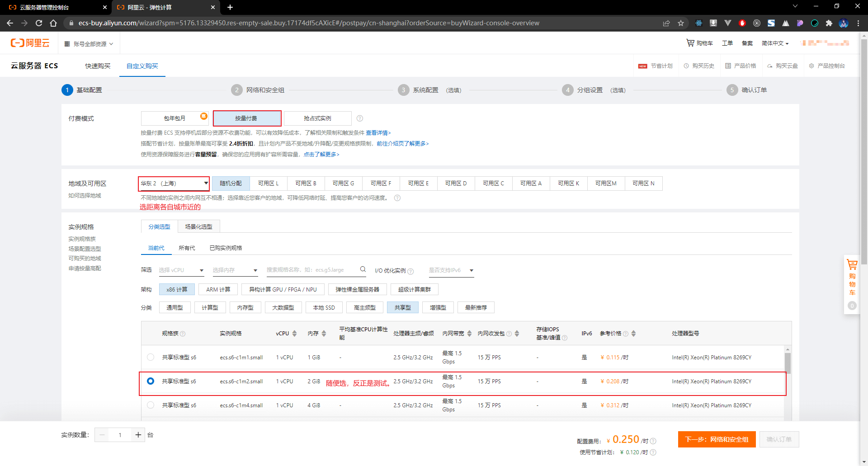Screen dimensions: 868x466
Task: Bookmark this page with the star icon
Action: point(681,23)
